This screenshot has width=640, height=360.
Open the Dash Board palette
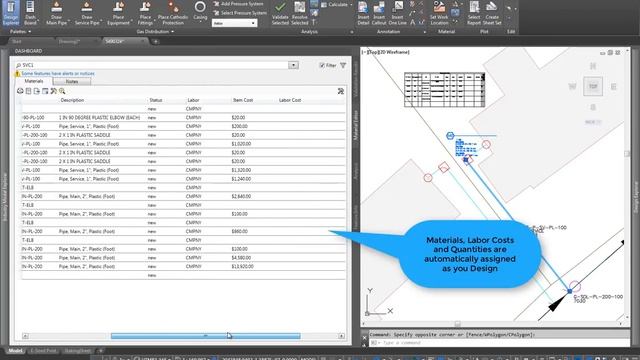pyautogui.click(x=30, y=13)
